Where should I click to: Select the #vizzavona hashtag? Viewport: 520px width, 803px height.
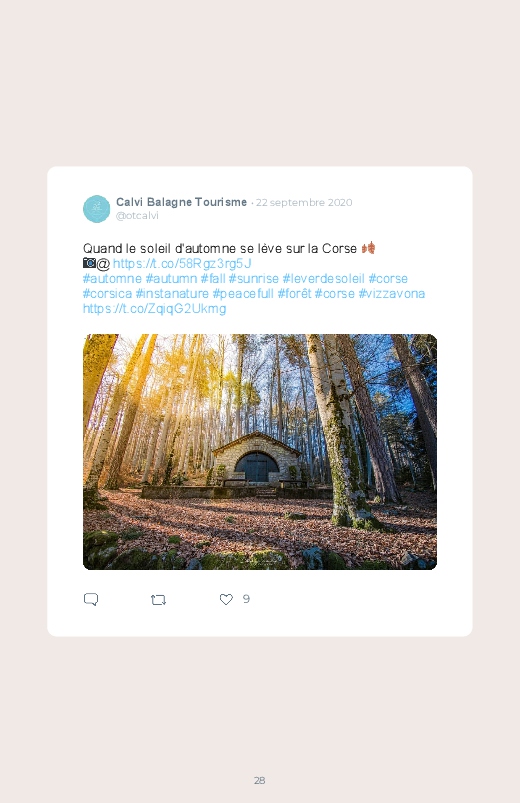click(392, 293)
